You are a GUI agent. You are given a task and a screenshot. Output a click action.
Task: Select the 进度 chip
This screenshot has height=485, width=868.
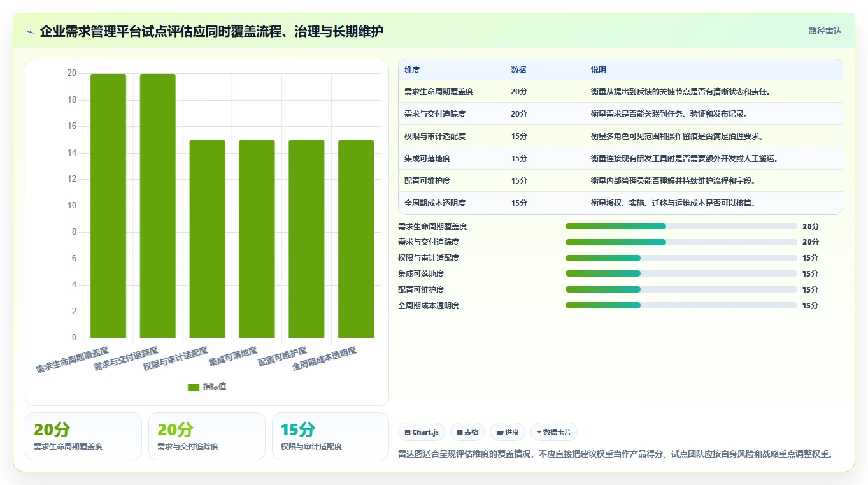(508, 432)
